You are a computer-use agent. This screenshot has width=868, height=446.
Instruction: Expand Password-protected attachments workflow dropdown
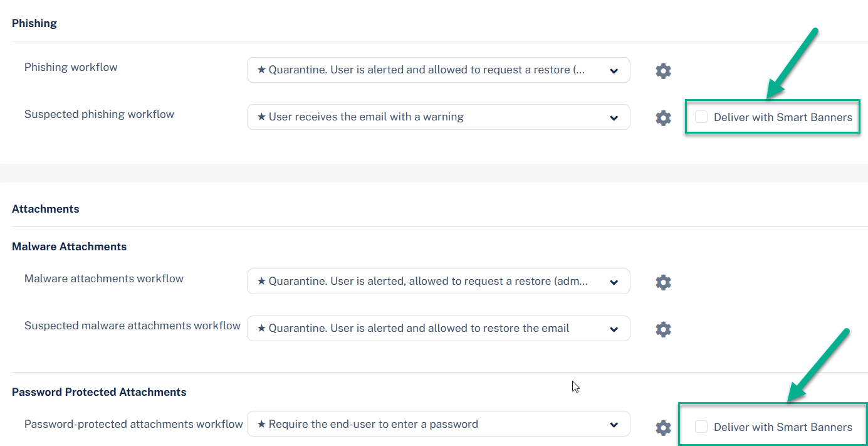[438, 425]
